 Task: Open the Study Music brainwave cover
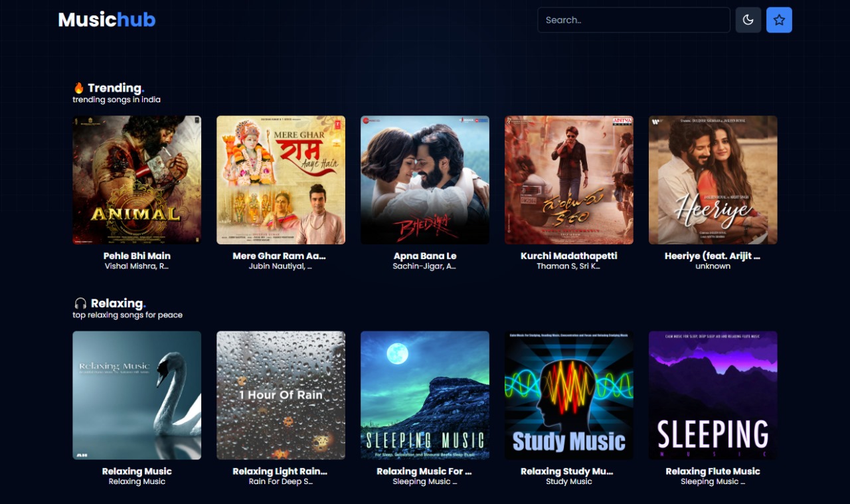(569, 395)
